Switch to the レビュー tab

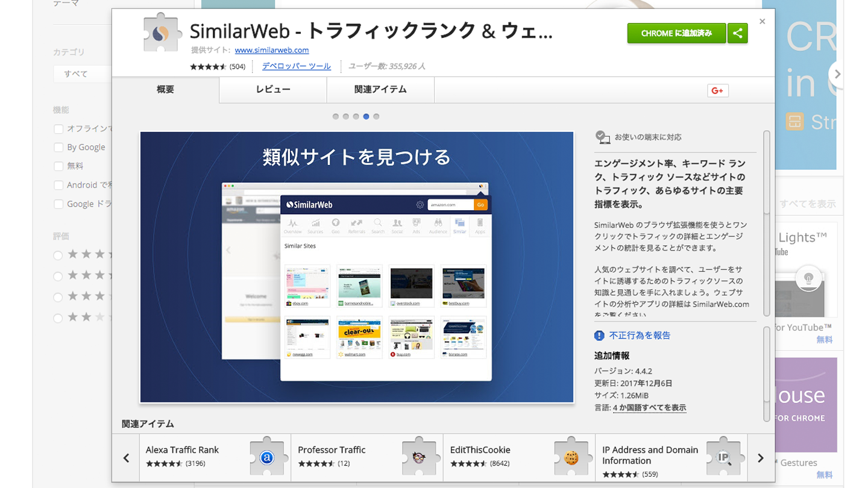[273, 90]
